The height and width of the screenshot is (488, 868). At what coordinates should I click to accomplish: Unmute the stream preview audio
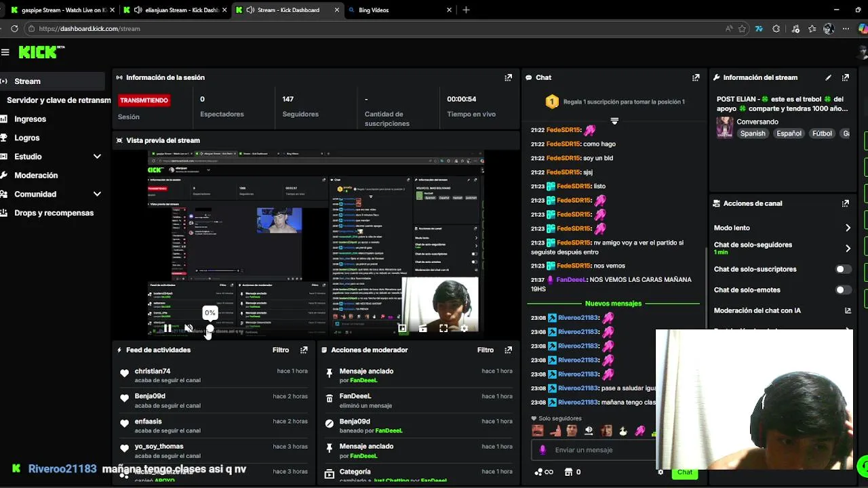coord(189,329)
